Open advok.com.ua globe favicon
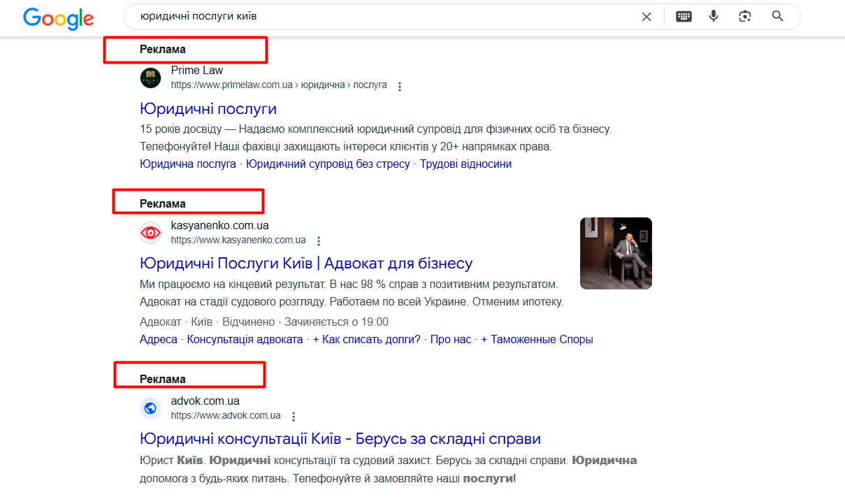Viewport: 845px width, 504px height. click(x=150, y=408)
